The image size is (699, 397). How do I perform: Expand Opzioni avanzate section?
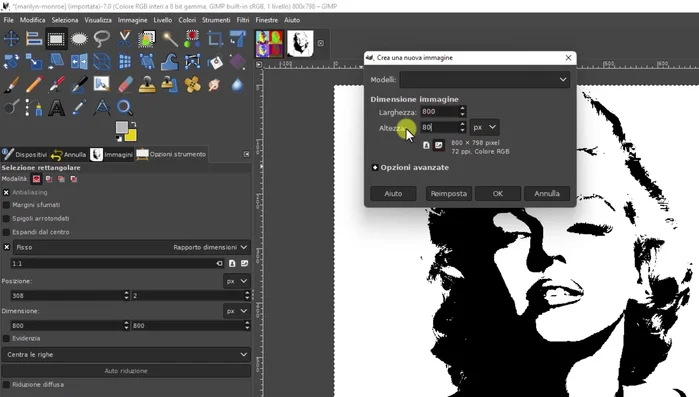pos(375,168)
